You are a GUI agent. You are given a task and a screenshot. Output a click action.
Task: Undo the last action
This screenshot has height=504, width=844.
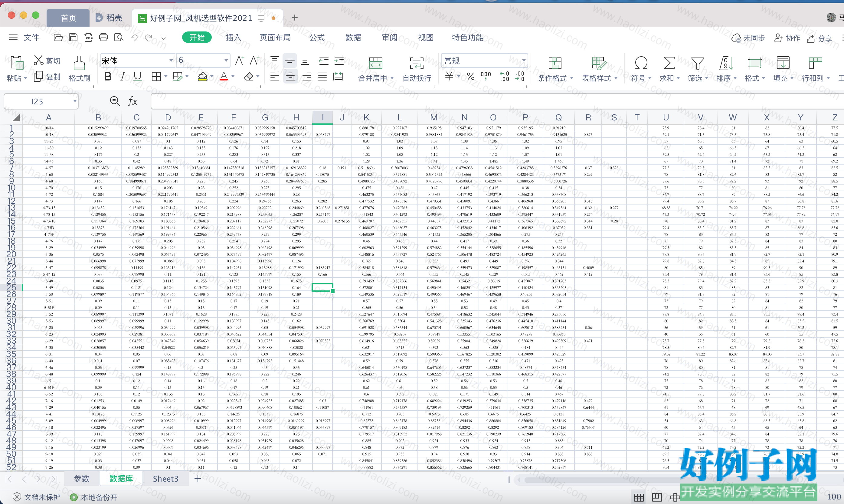[x=134, y=37]
